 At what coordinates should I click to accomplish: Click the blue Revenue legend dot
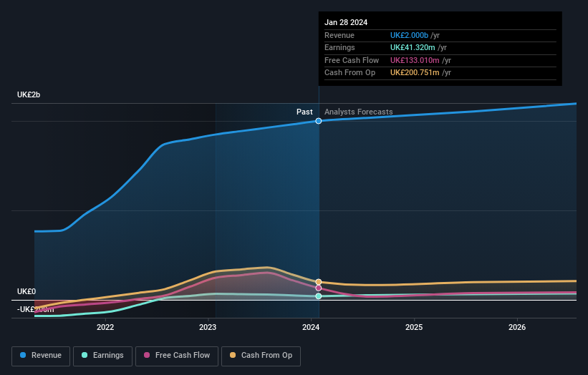tap(23, 355)
